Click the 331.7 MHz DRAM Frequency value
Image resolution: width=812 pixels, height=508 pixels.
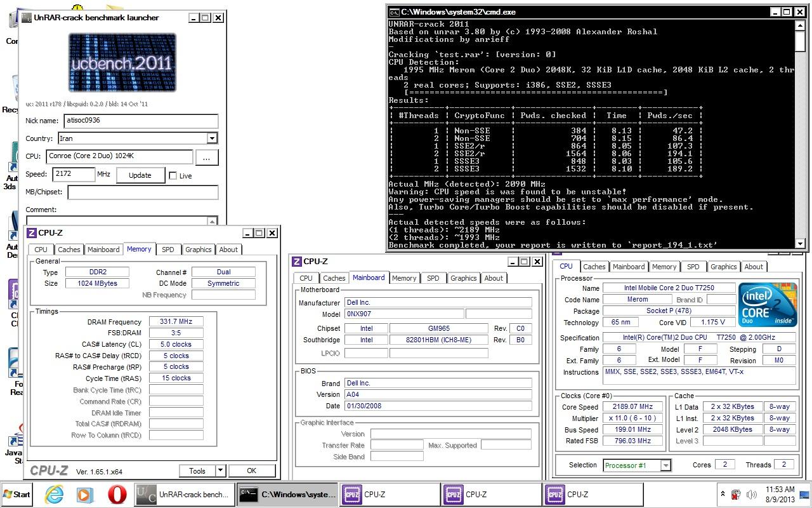[176, 322]
